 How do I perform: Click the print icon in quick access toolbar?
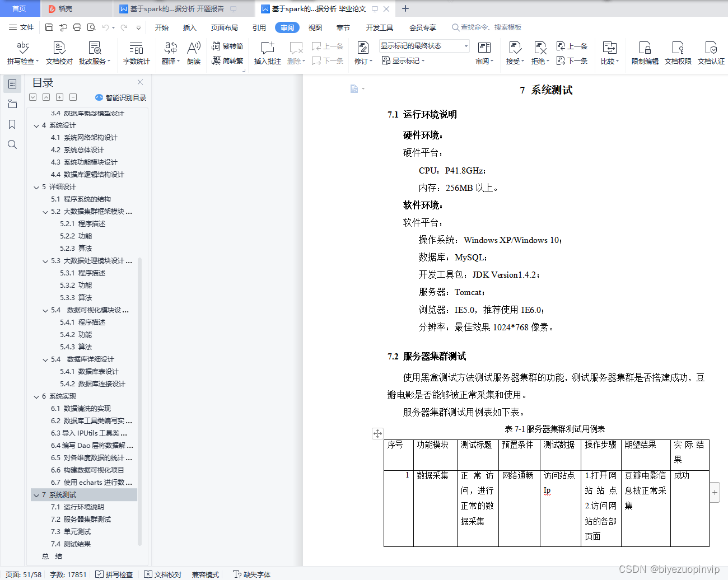click(x=77, y=27)
